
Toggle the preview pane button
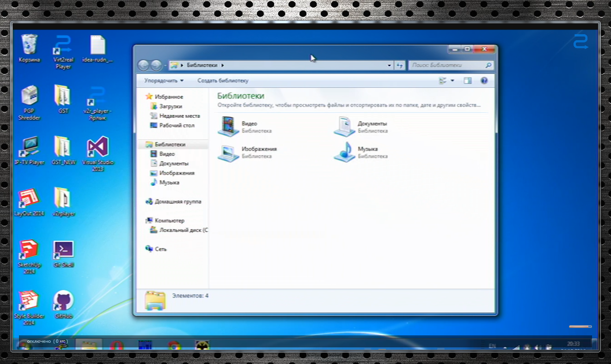point(467,80)
